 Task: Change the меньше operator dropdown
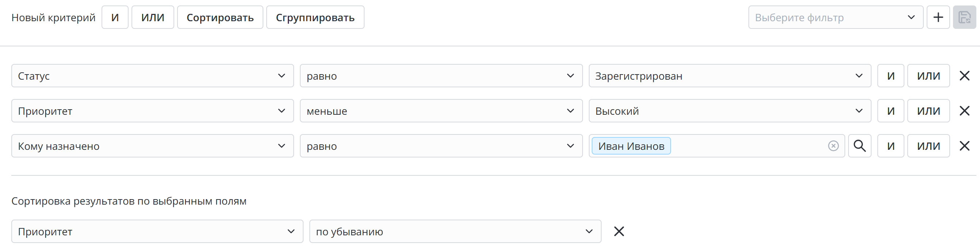click(441, 111)
